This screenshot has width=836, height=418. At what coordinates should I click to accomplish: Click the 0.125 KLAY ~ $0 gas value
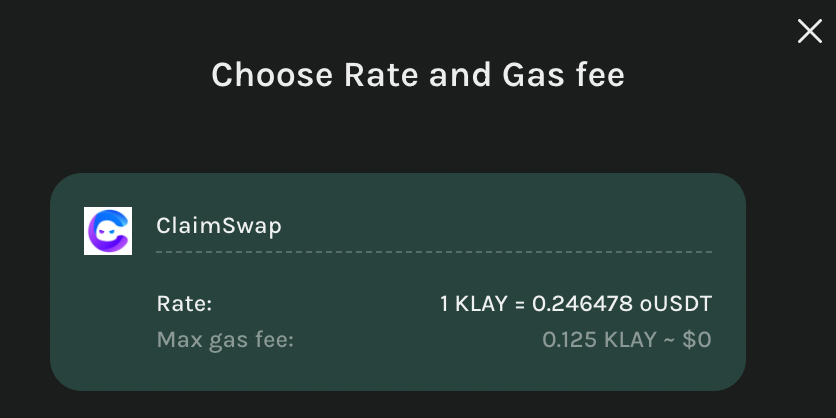626,340
